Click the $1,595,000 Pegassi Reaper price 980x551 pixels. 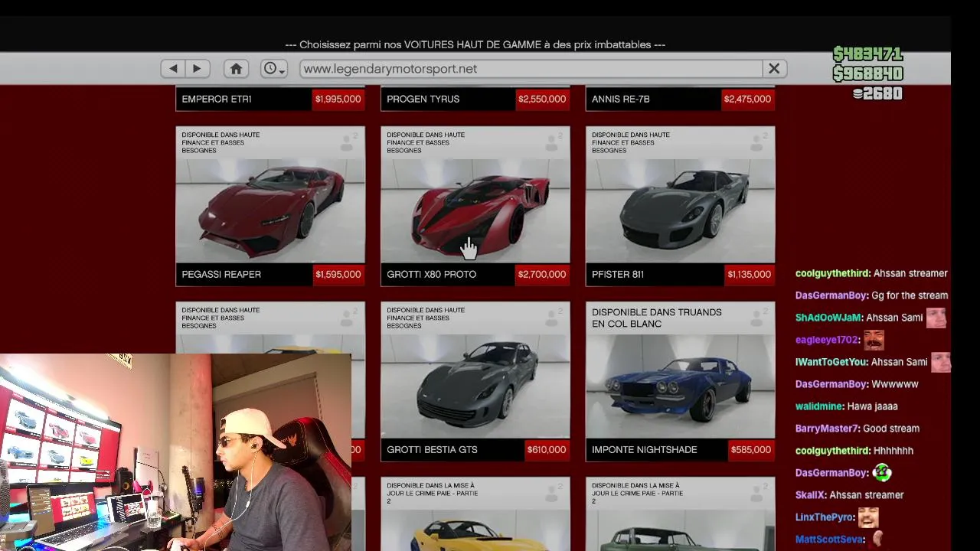(x=338, y=274)
